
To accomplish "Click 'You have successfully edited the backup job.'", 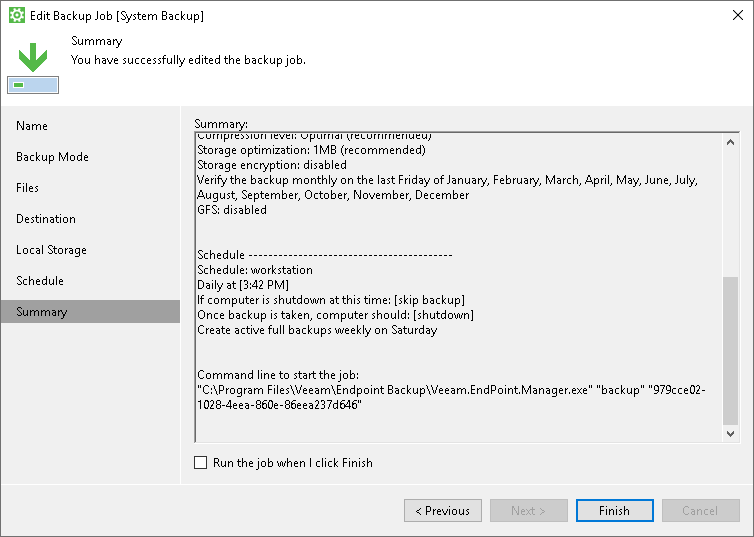I will 188,60.
